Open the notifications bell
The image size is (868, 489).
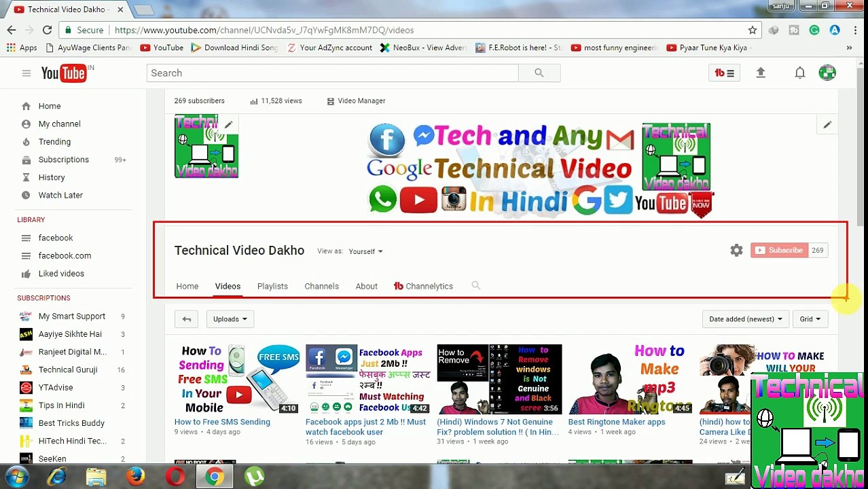pyautogui.click(x=800, y=73)
